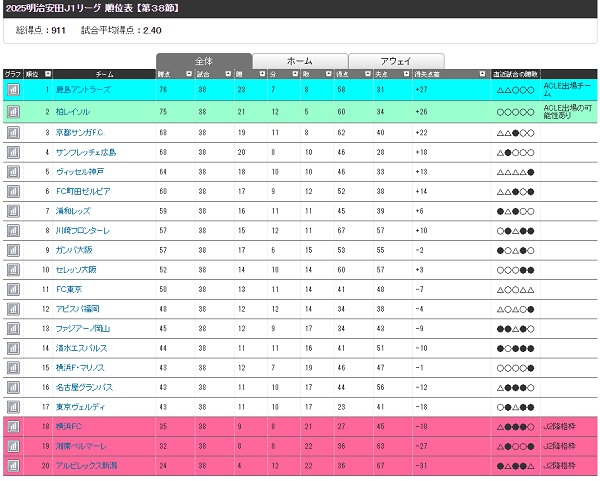The image size is (600, 481).
Task: Switch to the アウェイ tab
Action: [x=394, y=61]
